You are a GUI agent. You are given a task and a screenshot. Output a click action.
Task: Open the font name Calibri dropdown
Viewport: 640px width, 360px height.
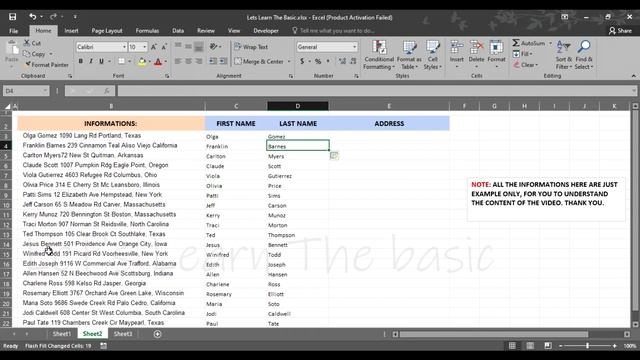coord(124,47)
